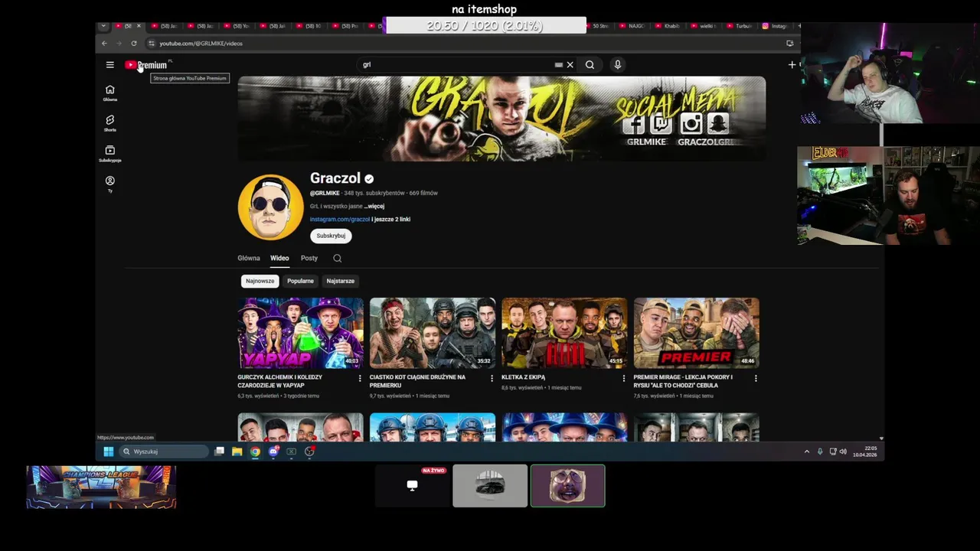Open Discord from the taskbar

(x=273, y=452)
